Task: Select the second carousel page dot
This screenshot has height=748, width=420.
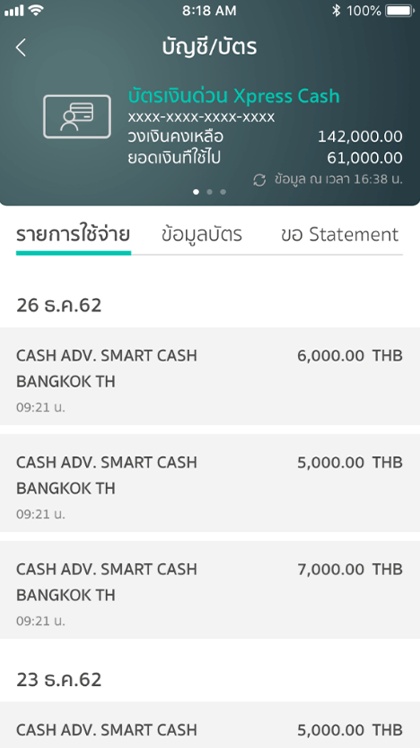Action: (210, 192)
